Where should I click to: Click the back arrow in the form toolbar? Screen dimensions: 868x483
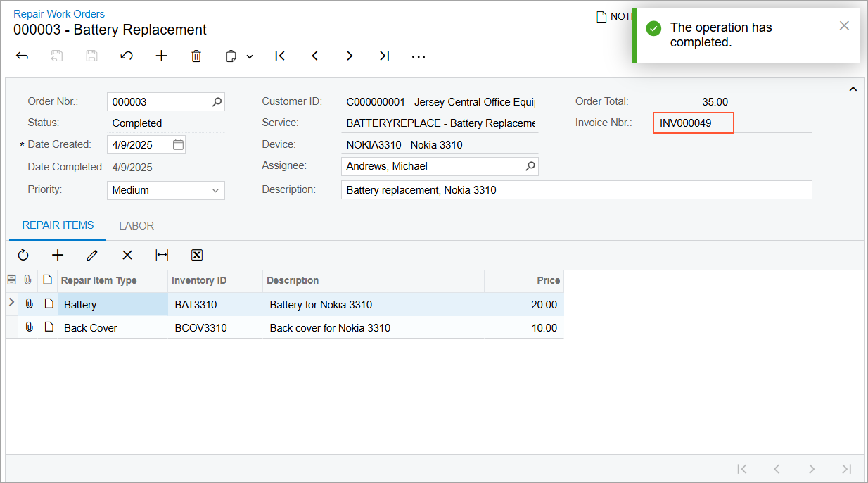click(x=22, y=56)
